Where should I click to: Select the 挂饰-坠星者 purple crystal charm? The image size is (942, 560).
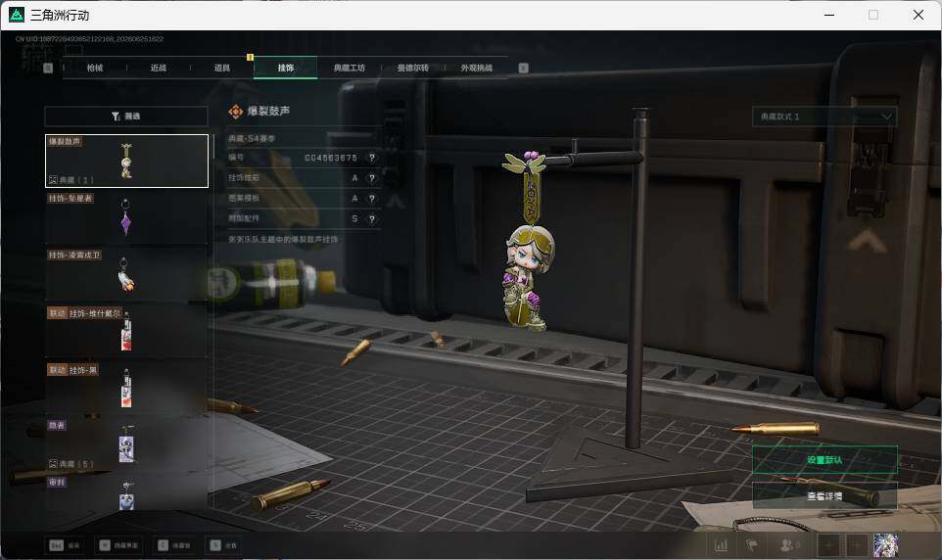tap(126, 217)
